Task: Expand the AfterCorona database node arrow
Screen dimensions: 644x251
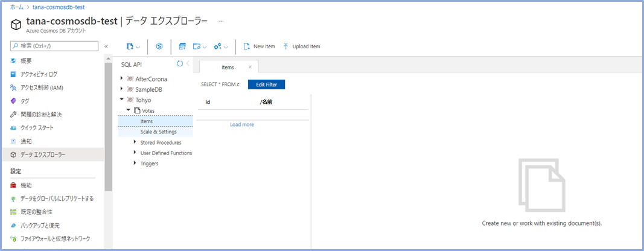Action: (x=121, y=78)
